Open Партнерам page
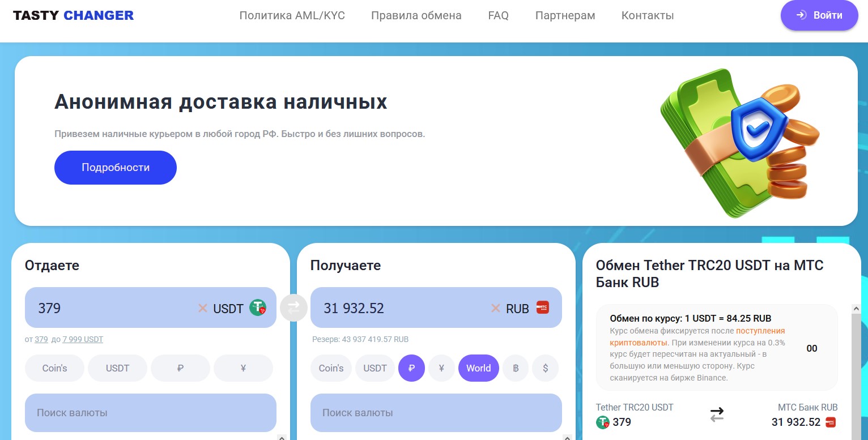The width and height of the screenshot is (868, 440). pos(565,16)
